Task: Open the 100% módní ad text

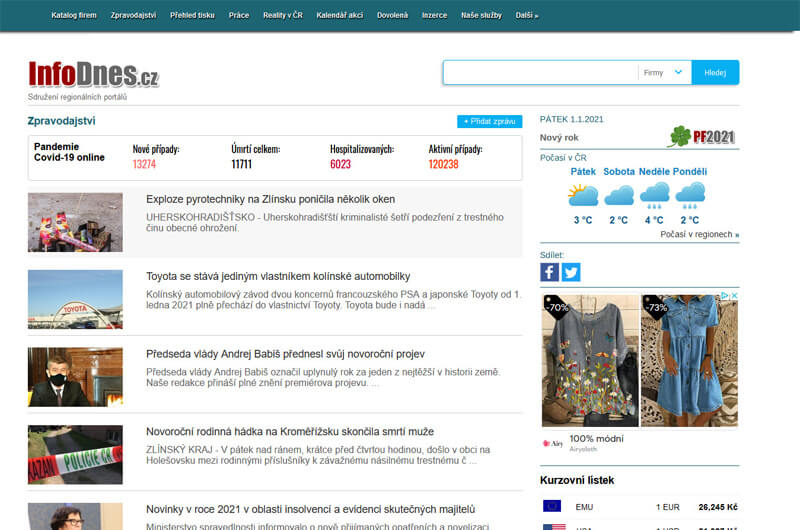Action: [596, 439]
